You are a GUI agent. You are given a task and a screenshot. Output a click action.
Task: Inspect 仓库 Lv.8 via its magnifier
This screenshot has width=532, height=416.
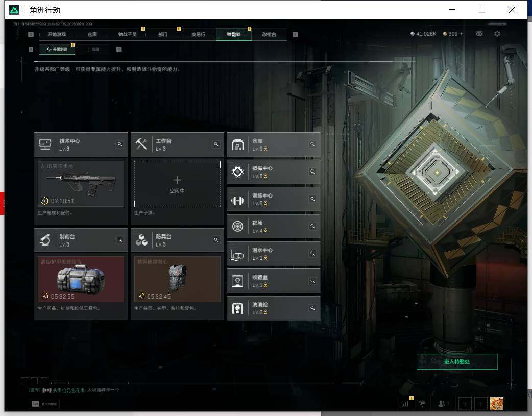tap(312, 144)
